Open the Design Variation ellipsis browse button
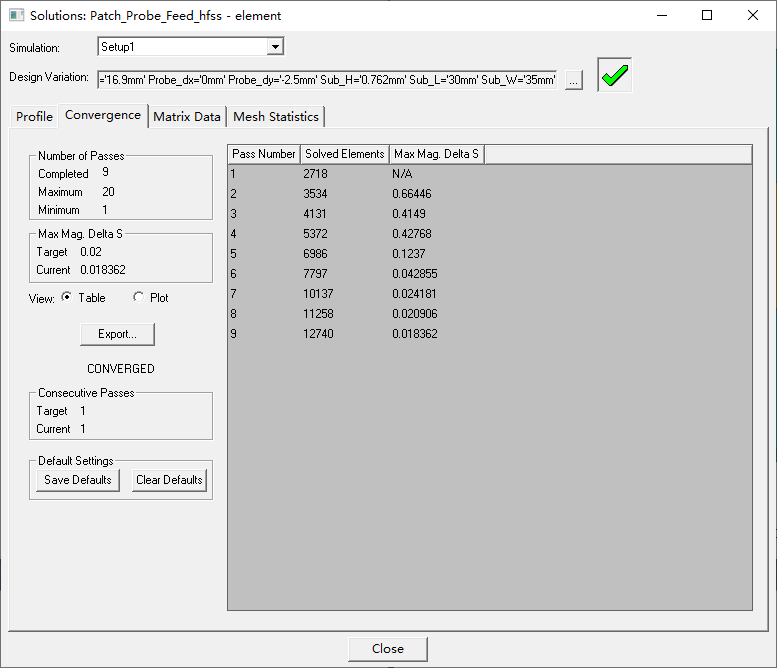 click(573, 80)
